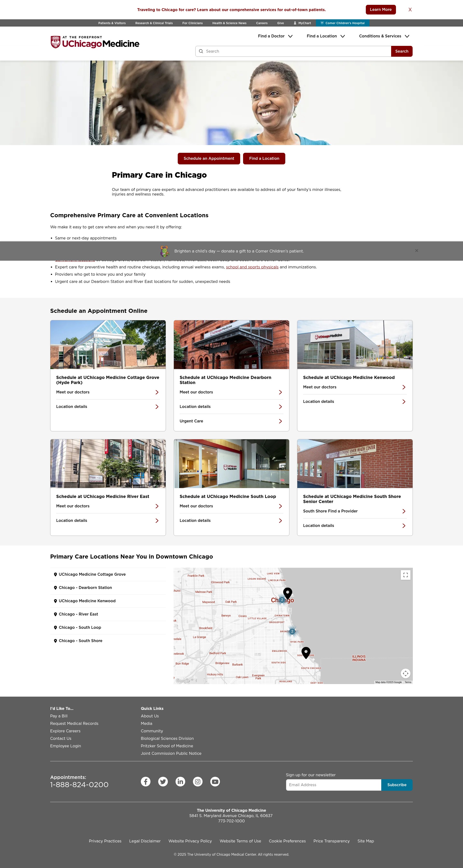
Task: Click the lower black map pin near South Shore
Action: click(x=306, y=653)
